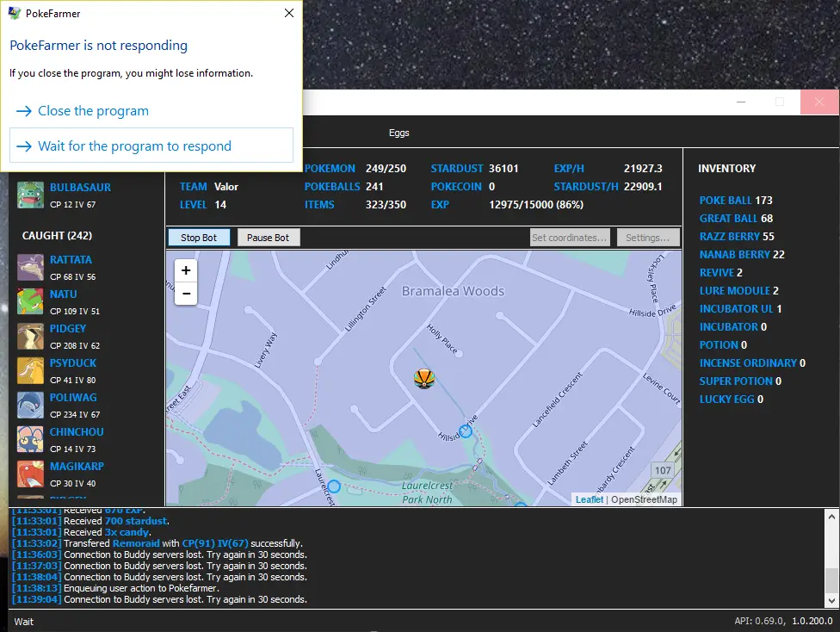This screenshot has height=632, width=840.
Task: Click POKE BALL 173 inventory entry
Action: 736,200
